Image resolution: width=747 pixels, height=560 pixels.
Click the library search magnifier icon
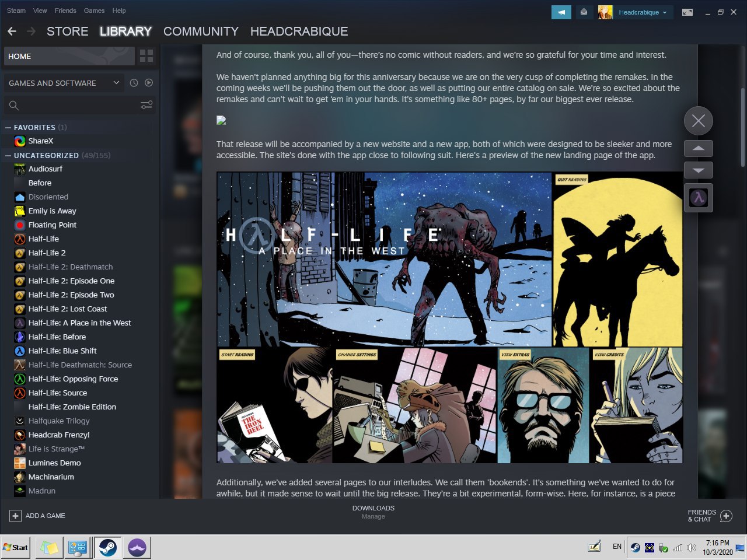point(14,106)
